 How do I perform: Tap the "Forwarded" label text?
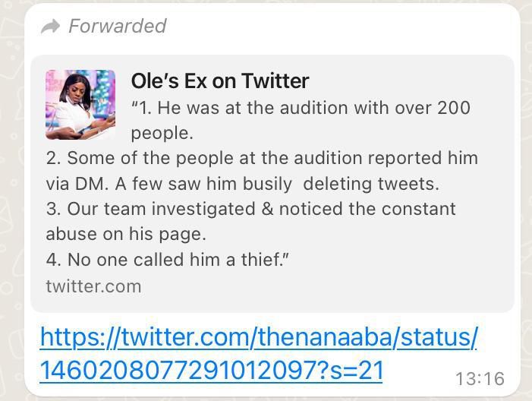click(117, 26)
